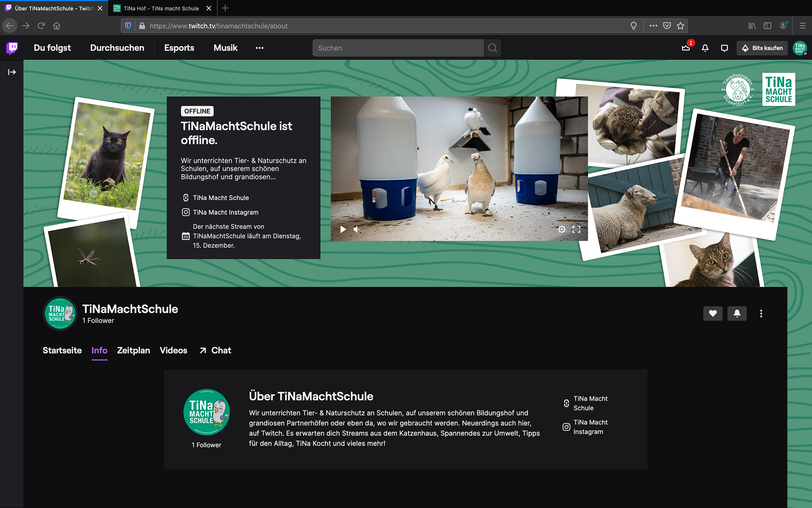Toggle follow with the heart button

click(713, 313)
